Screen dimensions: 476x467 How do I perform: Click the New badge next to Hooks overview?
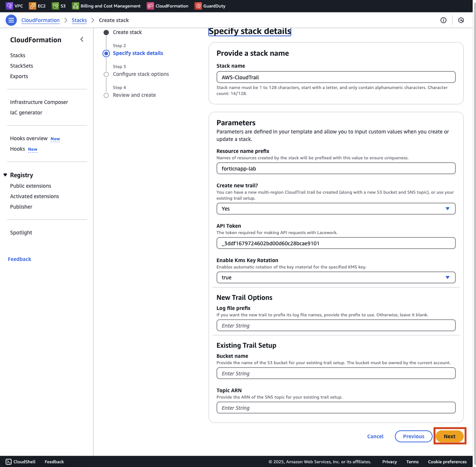click(55, 139)
